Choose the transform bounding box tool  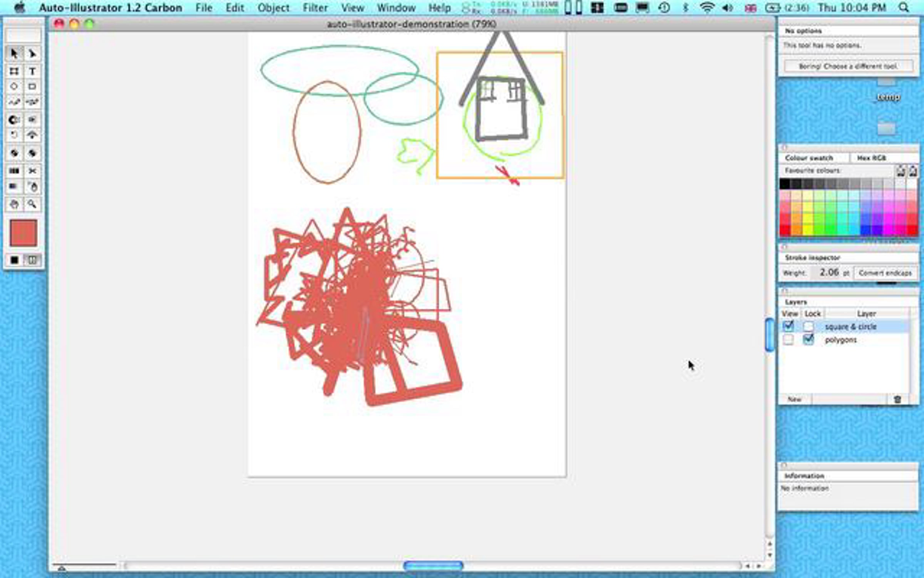click(14, 71)
